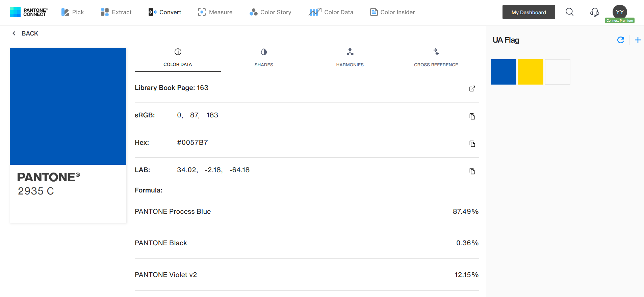Click the Formula: label
Screen dimensions: 644x297
point(149,190)
